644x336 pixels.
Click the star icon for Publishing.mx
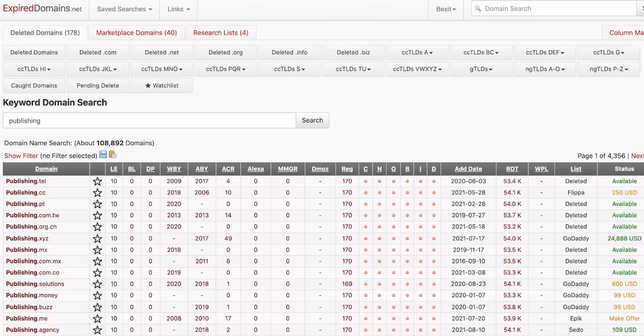tap(97, 250)
